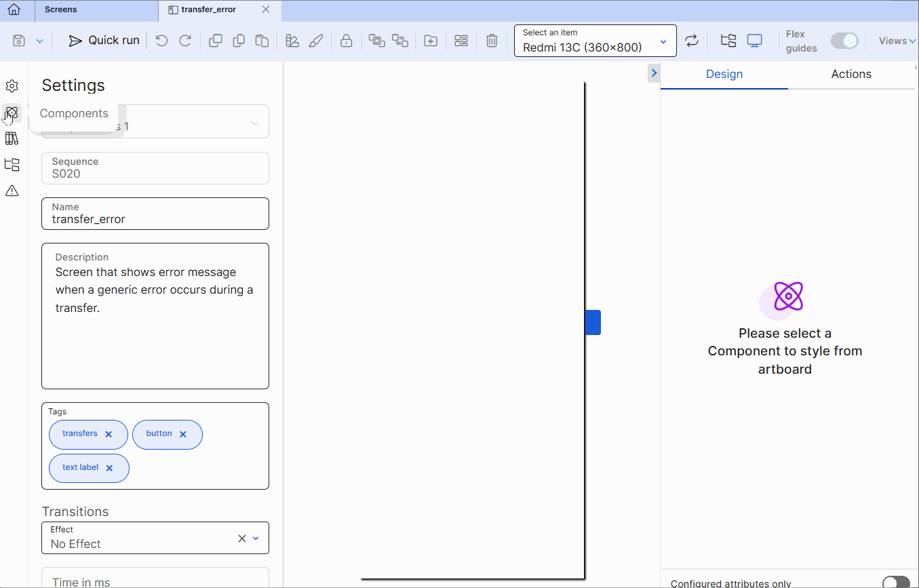Go to the Screens tab
Screen dimensions: 919x588
click(x=60, y=9)
